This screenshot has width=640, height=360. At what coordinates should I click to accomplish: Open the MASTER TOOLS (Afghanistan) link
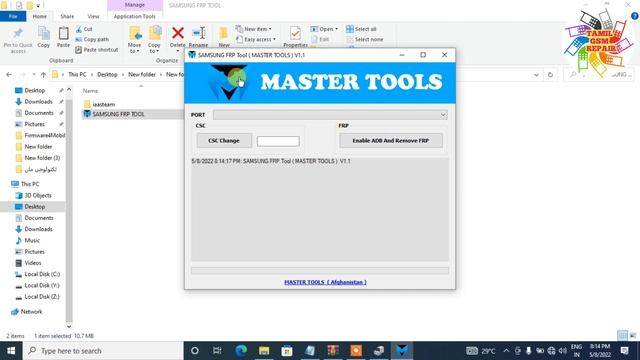pos(325,282)
